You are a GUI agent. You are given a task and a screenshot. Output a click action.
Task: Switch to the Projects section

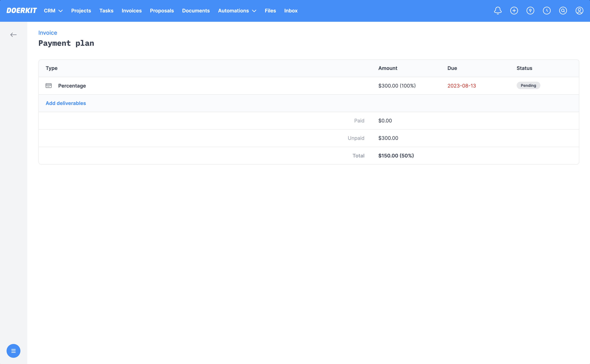(81, 11)
